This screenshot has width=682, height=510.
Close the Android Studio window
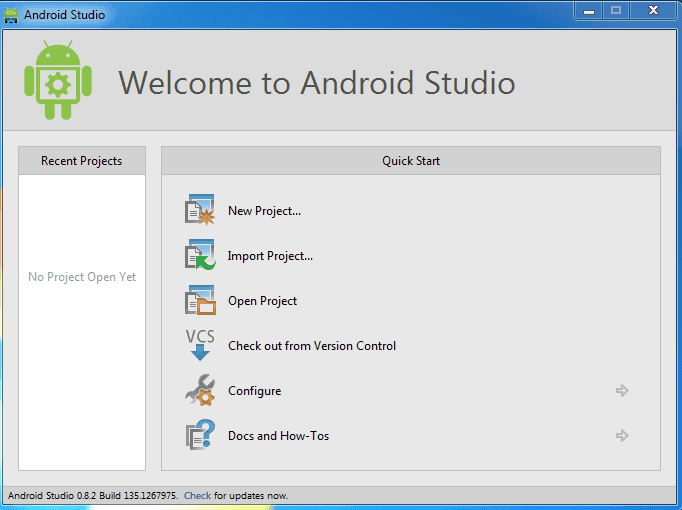653,11
